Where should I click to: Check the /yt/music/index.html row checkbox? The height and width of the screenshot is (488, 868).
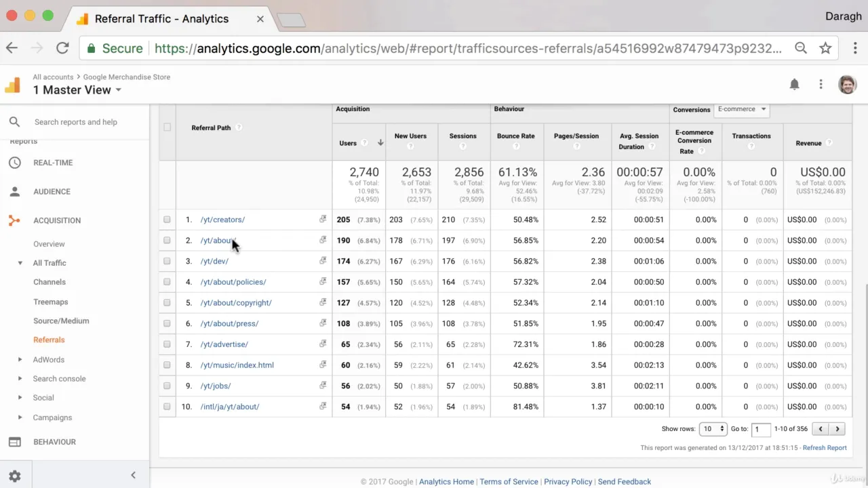[x=167, y=365]
